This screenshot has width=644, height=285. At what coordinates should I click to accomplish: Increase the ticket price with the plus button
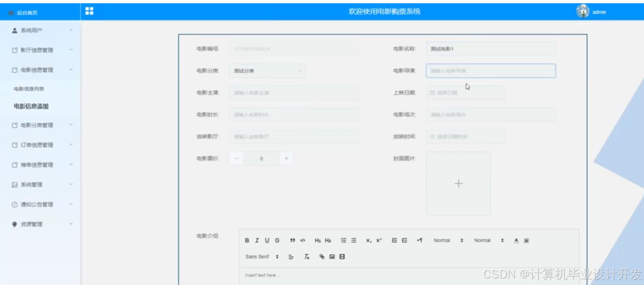(286, 158)
